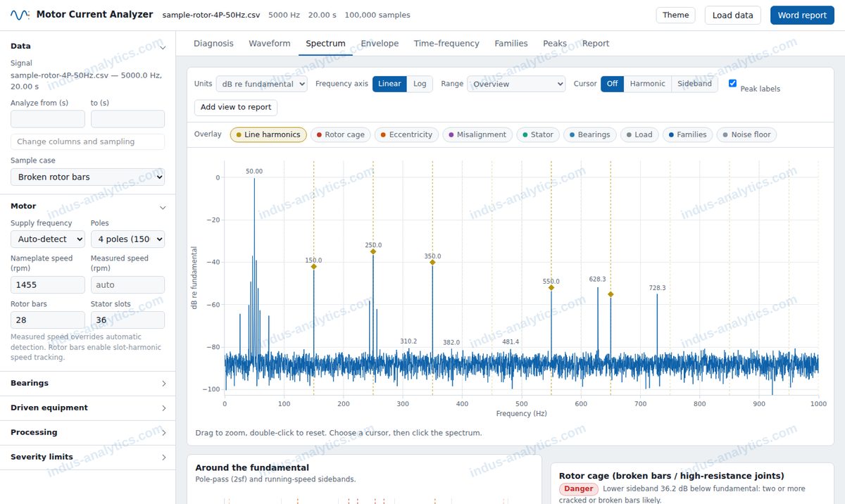This screenshot has width=845, height=504.
Task: Open the Units dropdown
Action: pos(262,84)
